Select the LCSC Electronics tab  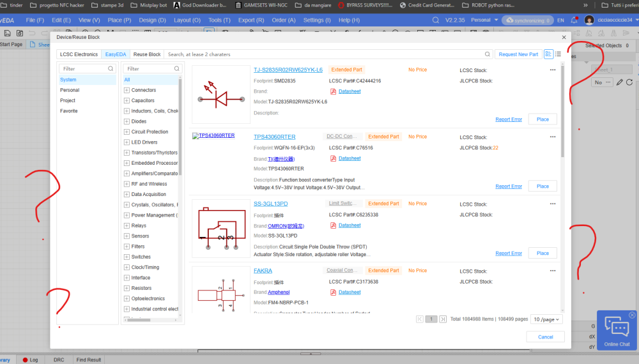click(x=79, y=54)
